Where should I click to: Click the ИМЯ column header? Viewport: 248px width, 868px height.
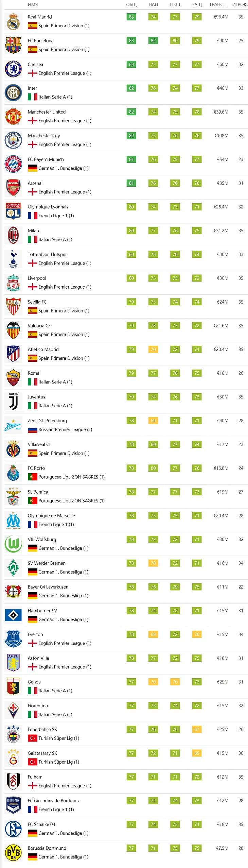[x=33, y=4]
